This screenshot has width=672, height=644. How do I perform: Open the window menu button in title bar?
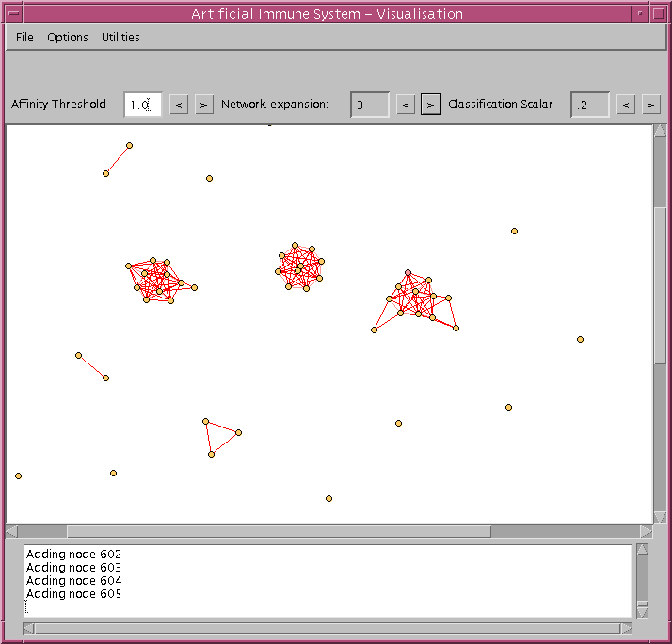[x=13, y=14]
